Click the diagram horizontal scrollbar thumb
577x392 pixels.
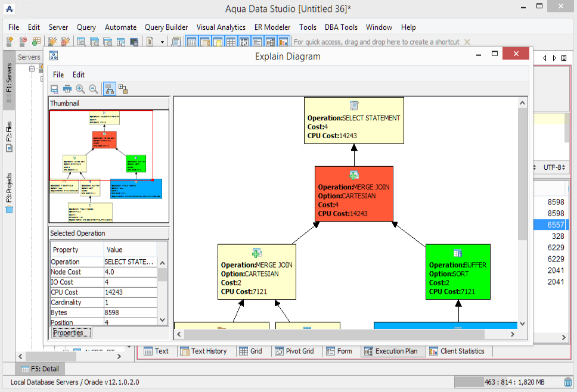point(334,334)
